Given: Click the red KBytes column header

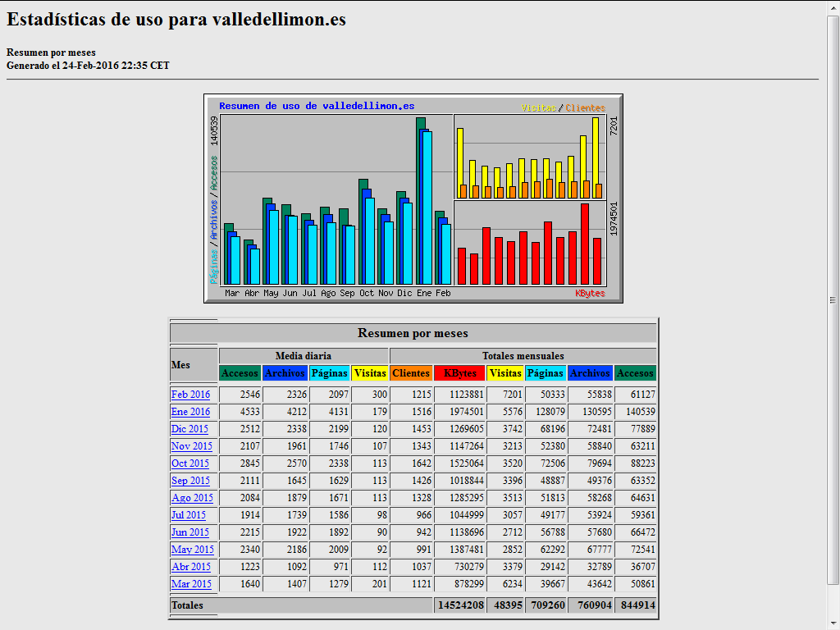Looking at the screenshot, I should click(x=459, y=373).
